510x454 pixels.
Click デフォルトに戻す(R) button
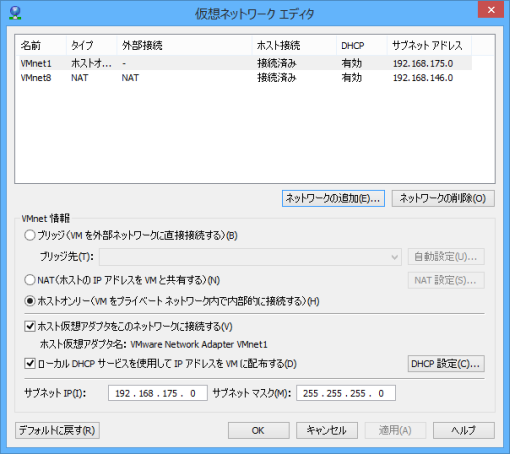coord(57,430)
